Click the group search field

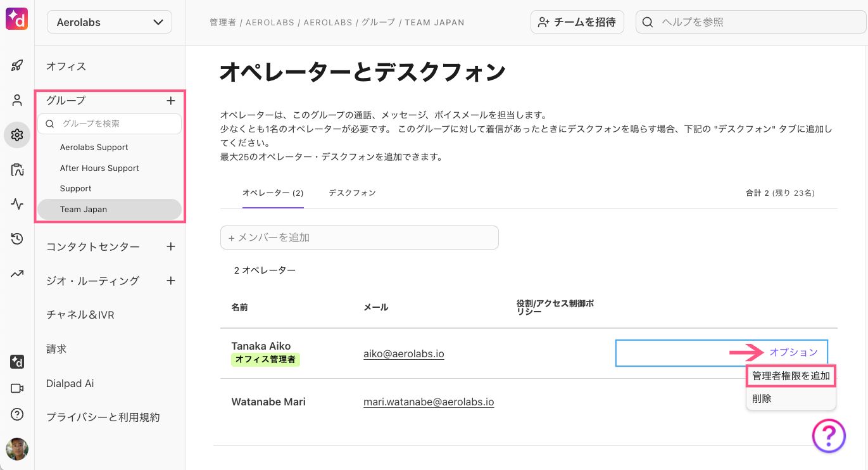point(110,124)
